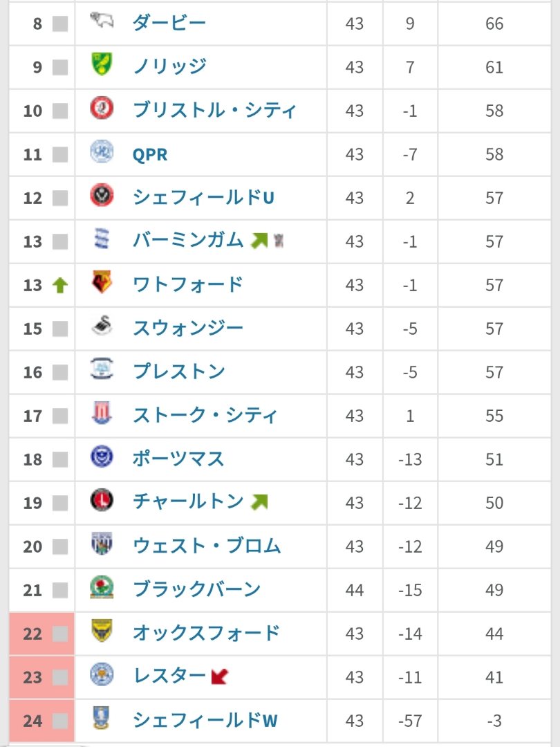Open the ブラックバーン team link

pos(196,589)
